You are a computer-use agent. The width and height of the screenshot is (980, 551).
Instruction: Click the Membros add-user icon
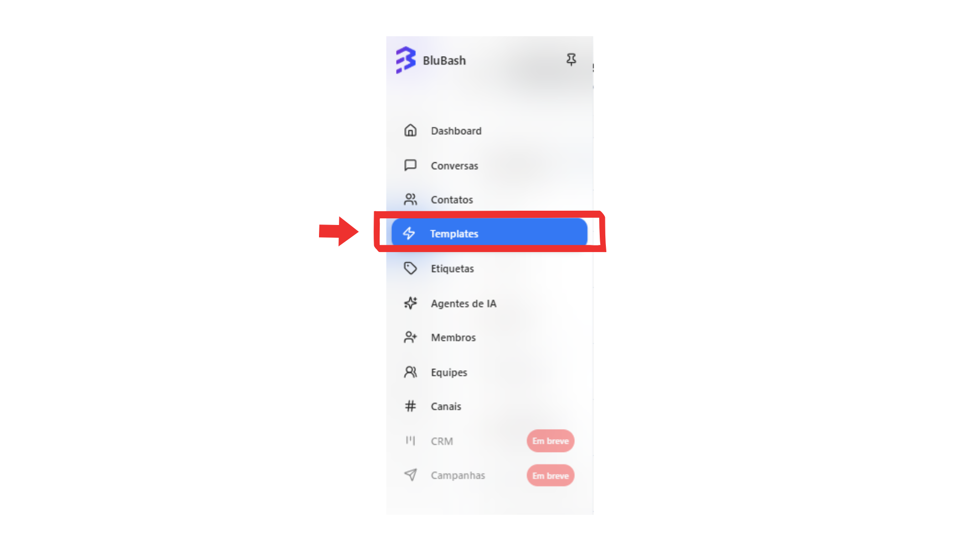[410, 337]
